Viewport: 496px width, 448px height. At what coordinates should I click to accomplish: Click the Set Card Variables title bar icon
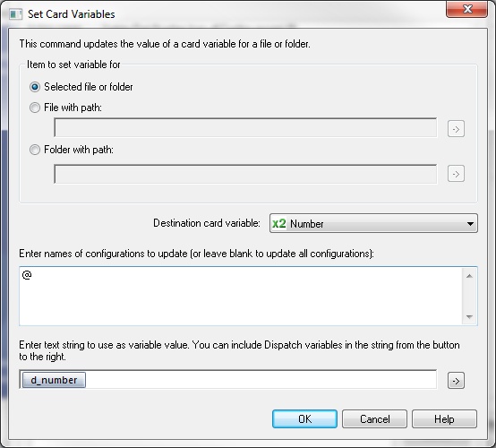click(x=16, y=14)
